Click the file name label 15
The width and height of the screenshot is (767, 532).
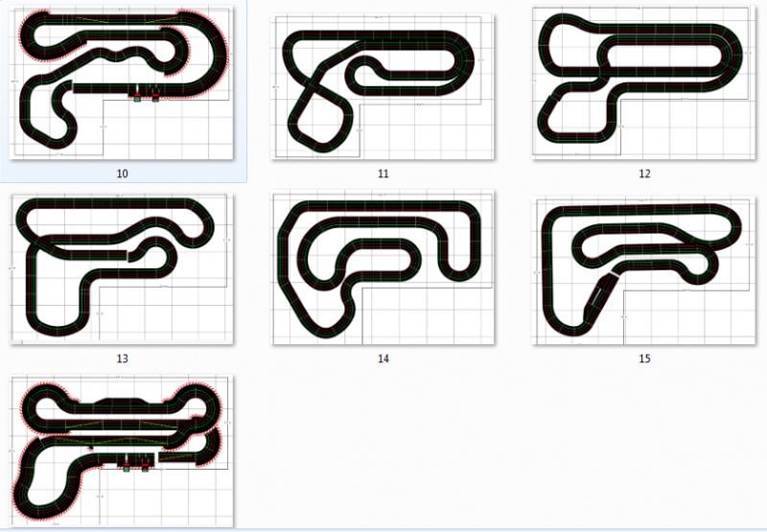pos(644,359)
